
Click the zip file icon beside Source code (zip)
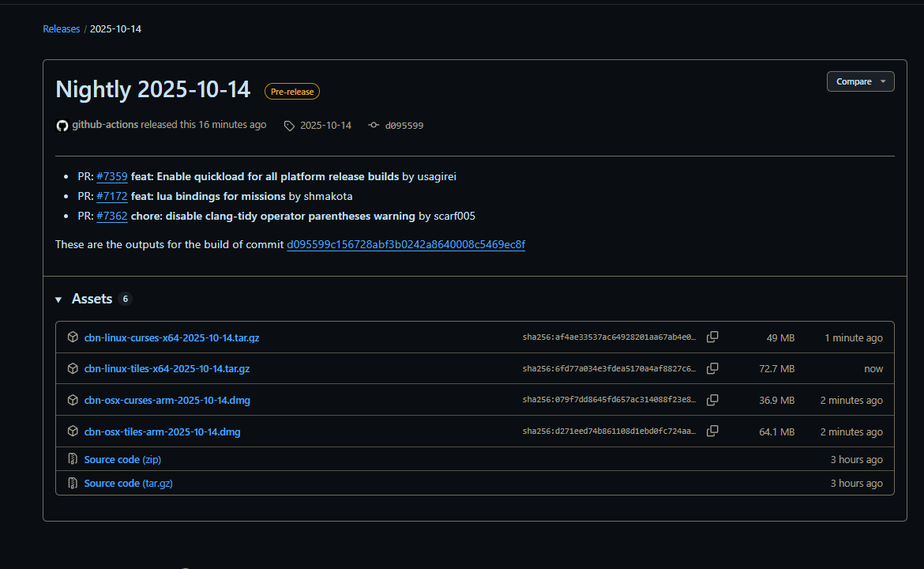[x=73, y=458]
